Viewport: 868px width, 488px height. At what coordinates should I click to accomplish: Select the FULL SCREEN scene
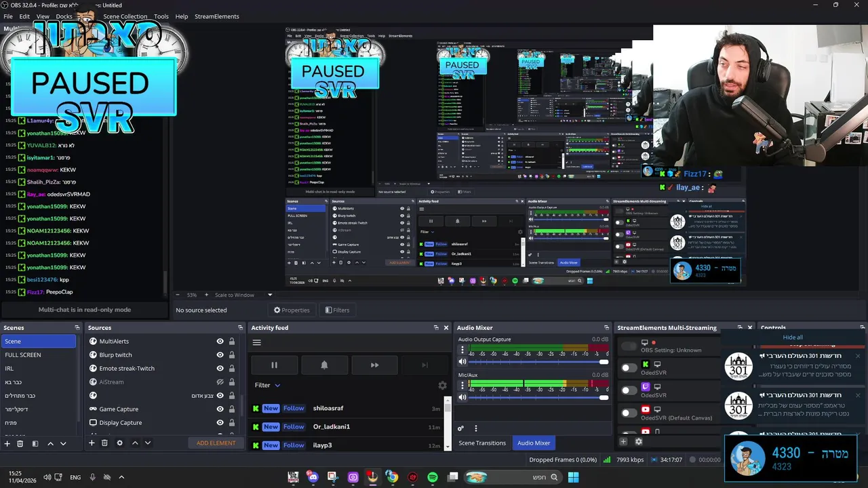point(39,355)
